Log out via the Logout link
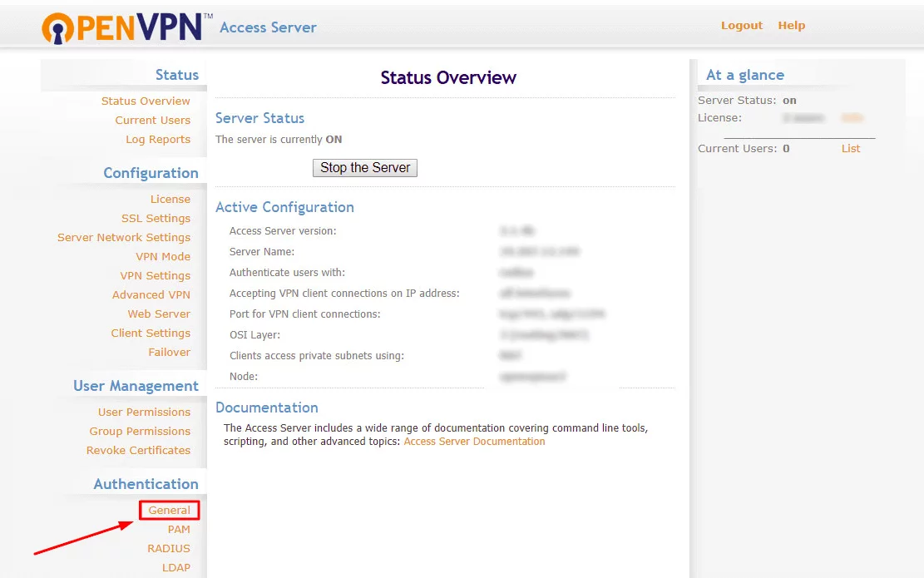This screenshot has width=924, height=578. 741,25
